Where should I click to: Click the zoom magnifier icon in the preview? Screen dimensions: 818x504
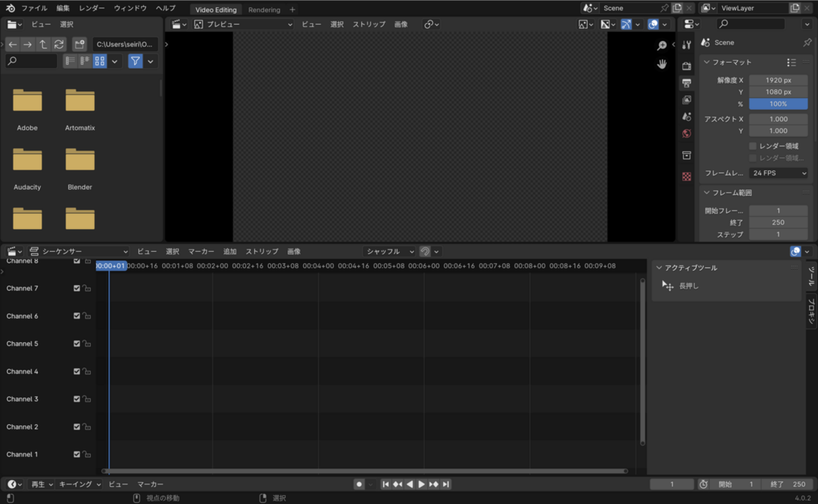(x=662, y=45)
